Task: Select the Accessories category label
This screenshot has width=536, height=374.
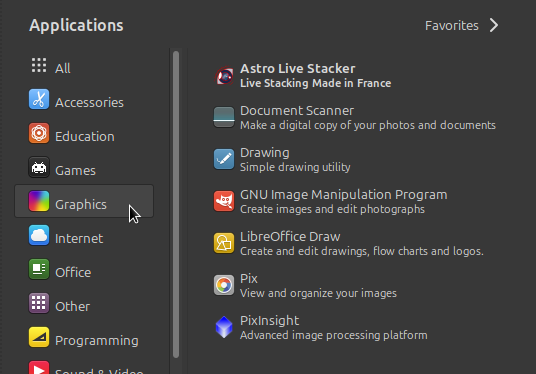Action: pyautogui.click(x=89, y=103)
